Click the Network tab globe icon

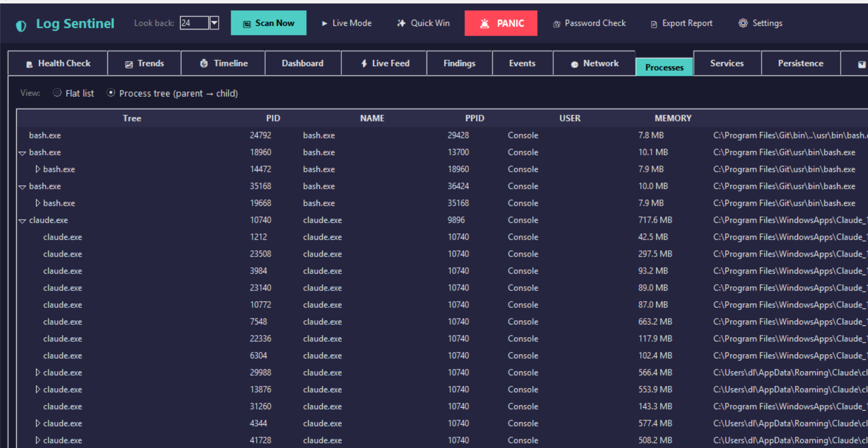coord(575,64)
